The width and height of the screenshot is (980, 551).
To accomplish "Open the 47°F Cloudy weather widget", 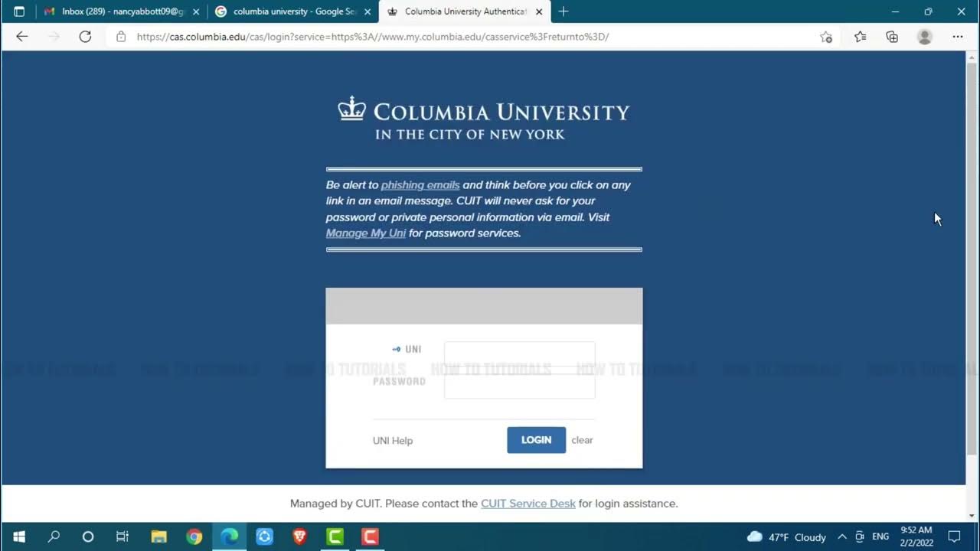I will coord(787,537).
